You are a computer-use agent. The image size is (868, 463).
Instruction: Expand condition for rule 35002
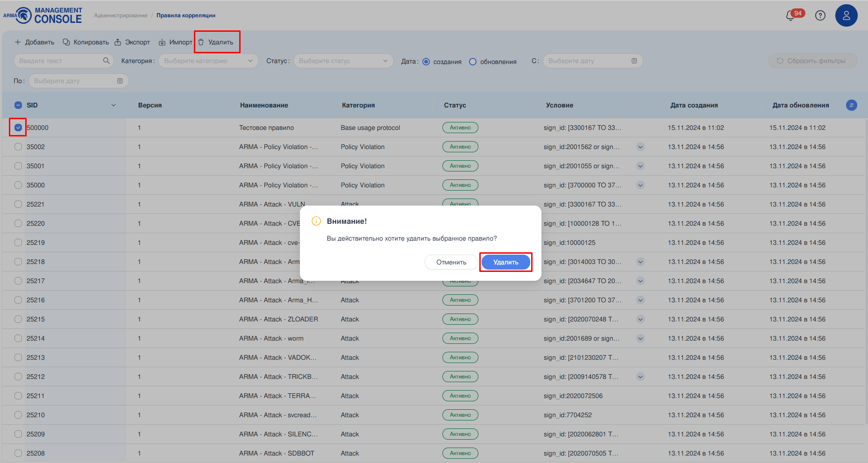tap(640, 147)
